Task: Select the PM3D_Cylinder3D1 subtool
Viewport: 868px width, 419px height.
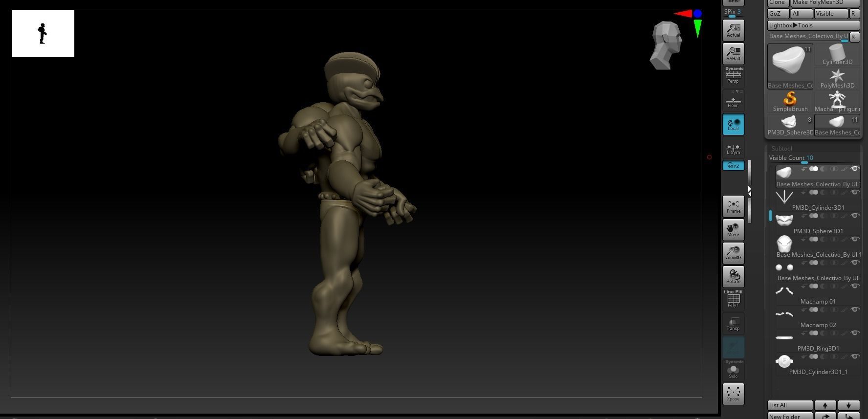Action: pos(818,200)
